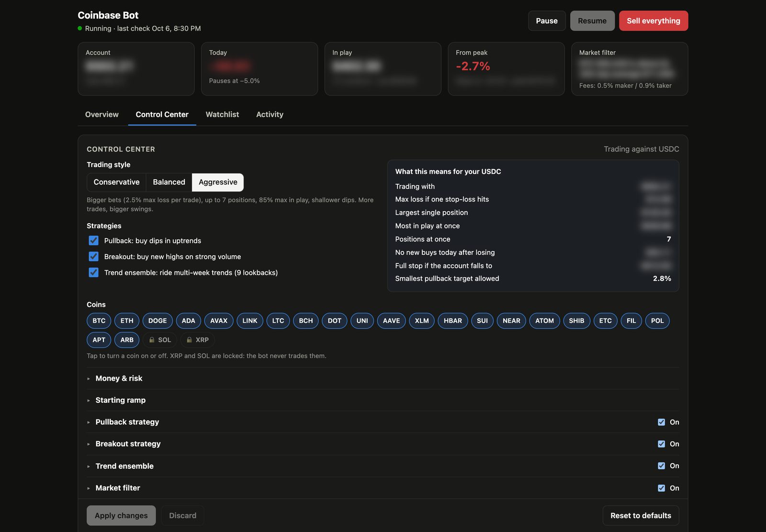The image size is (766, 532).
Task: Toggle the AVAX coin chip
Action: pos(219,321)
